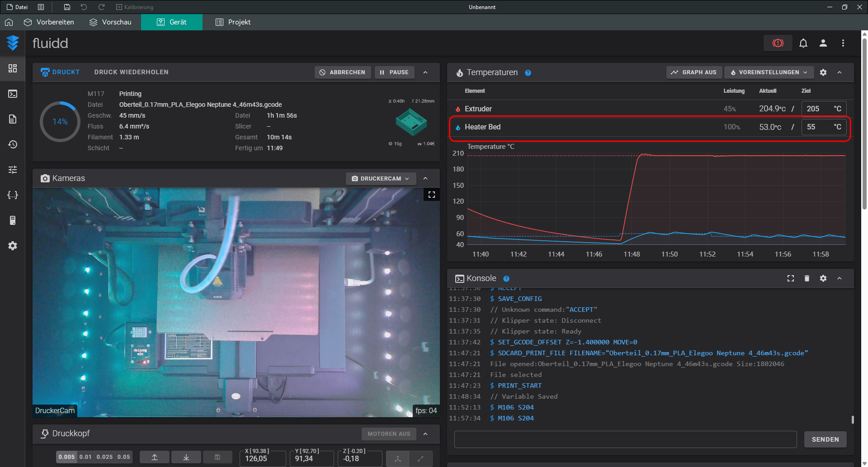
Task: Clear the console with the trash icon
Action: click(807, 278)
